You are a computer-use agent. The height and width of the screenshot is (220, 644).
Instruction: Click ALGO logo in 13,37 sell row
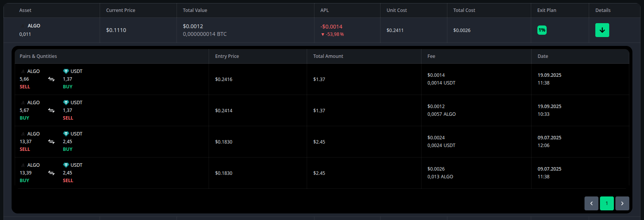23,134
